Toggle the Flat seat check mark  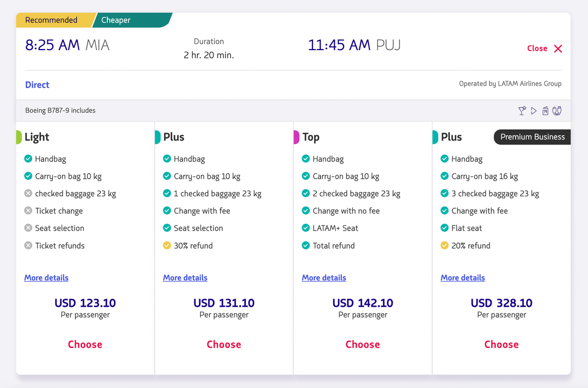point(444,228)
